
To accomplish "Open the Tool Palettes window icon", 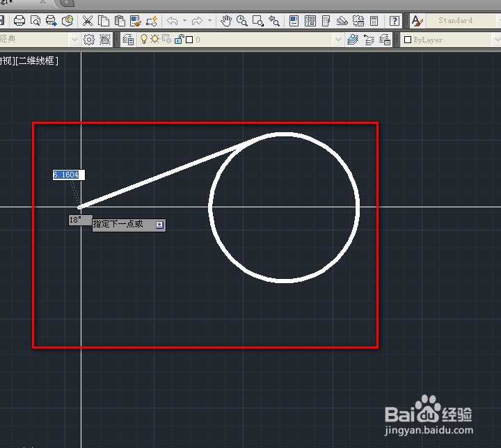I will [326, 21].
